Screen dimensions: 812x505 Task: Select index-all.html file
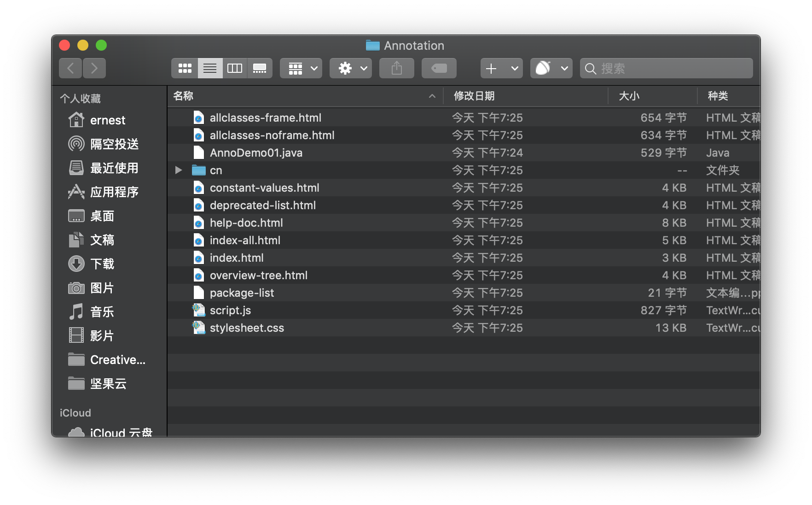click(x=464, y=241)
